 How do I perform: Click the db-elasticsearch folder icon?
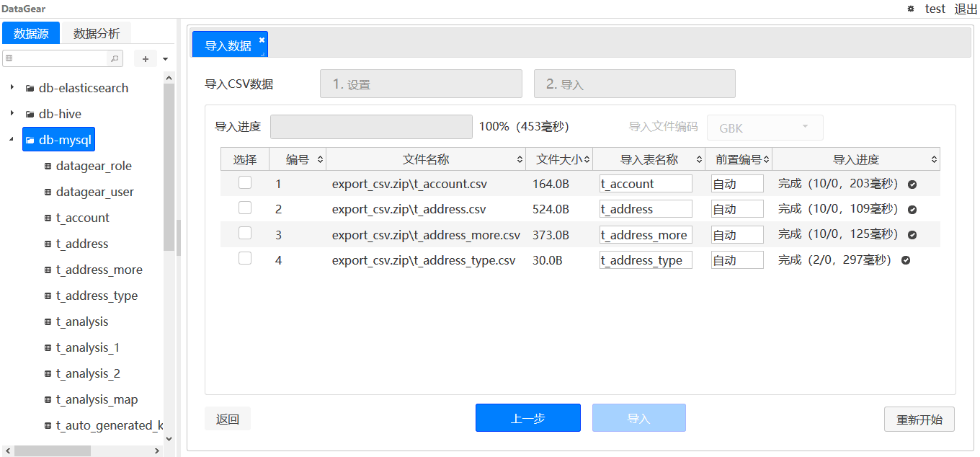pyautogui.click(x=29, y=88)
